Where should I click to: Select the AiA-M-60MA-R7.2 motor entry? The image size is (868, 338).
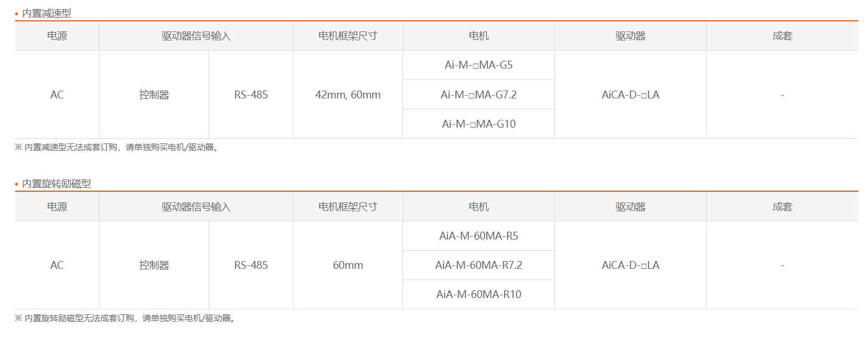pyautogui.click(x=478, y=265)
